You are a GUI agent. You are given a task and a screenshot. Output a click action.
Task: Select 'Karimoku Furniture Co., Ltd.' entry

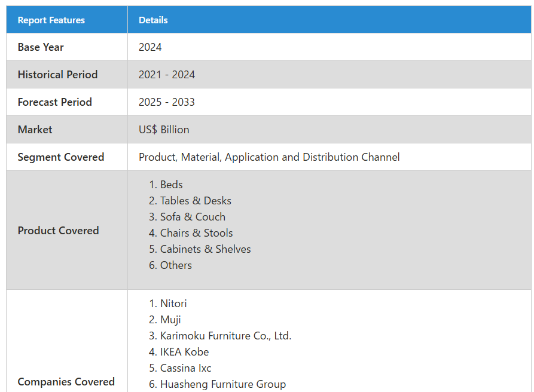[226, 336]
